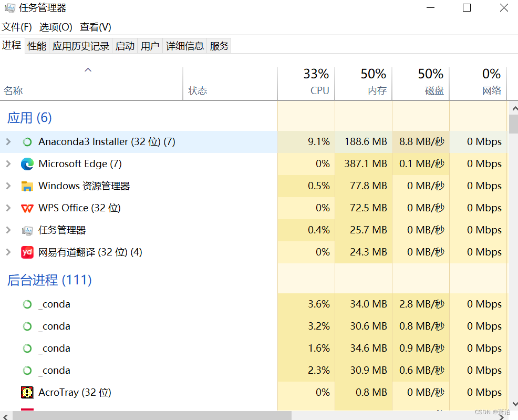
Task: Click the 34.6 MB memory value
Action: tap(368, 349)
